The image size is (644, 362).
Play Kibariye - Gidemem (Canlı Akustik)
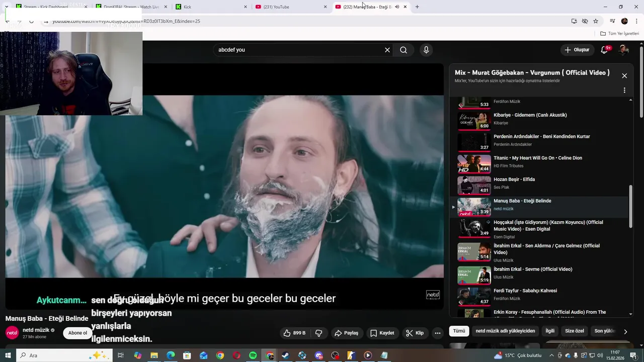542,120
